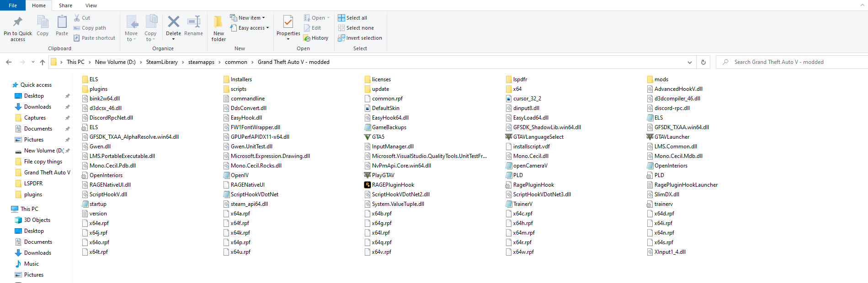Click the Cut scissors icon

pyautogui.click(x=77, y=18)
